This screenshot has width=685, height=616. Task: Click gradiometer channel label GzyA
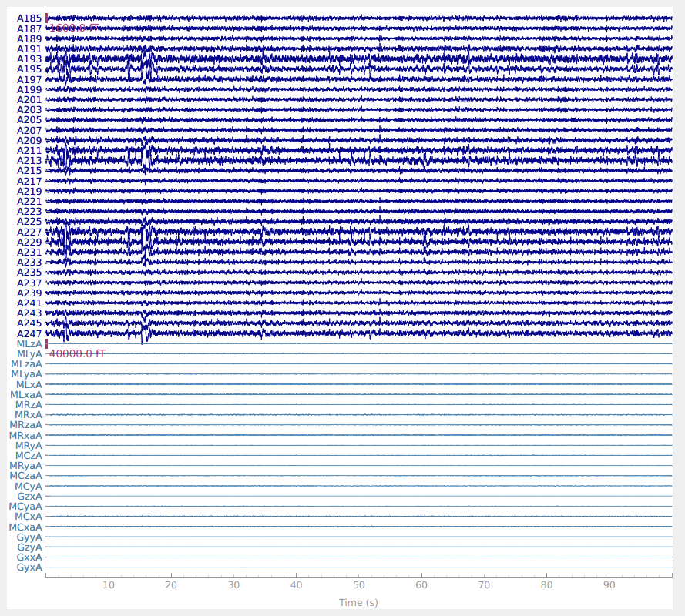[30, 547]
